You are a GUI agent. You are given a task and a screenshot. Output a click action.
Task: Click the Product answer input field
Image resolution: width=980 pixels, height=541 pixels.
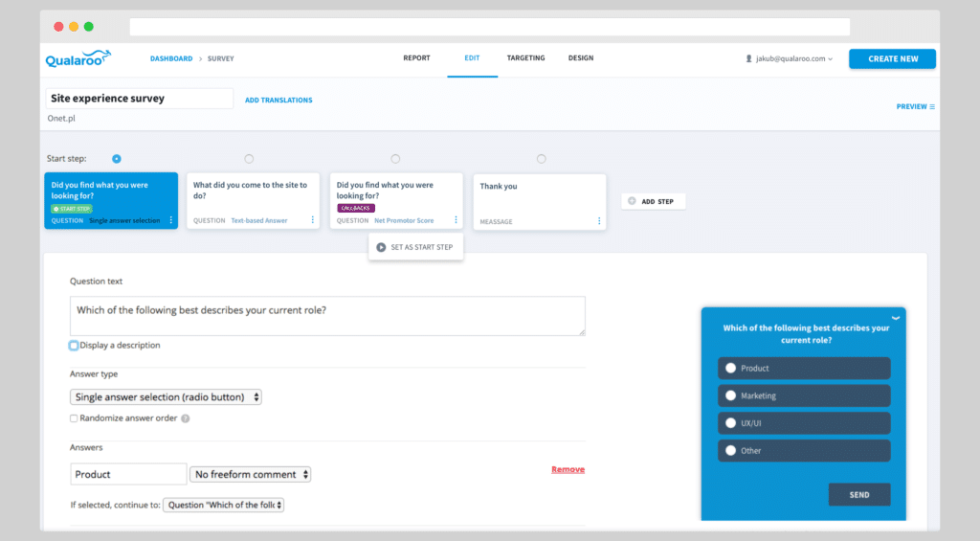[x=128, y=475]
